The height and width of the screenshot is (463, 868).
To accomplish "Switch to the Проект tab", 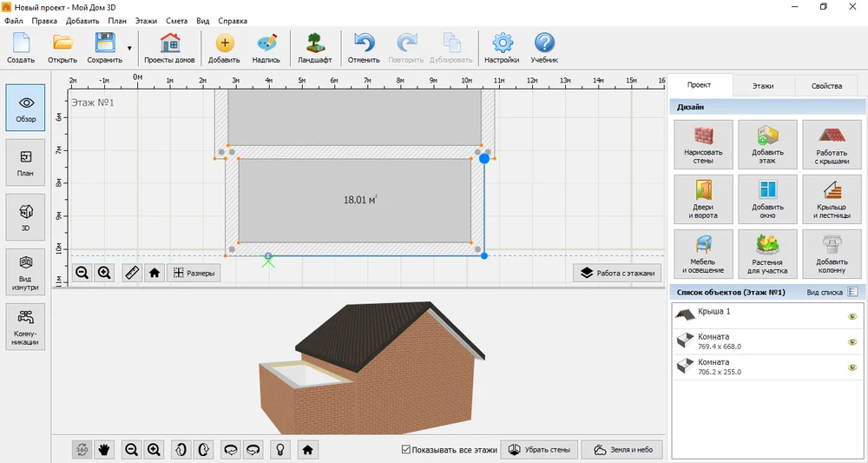I will [x=699, y=85].
